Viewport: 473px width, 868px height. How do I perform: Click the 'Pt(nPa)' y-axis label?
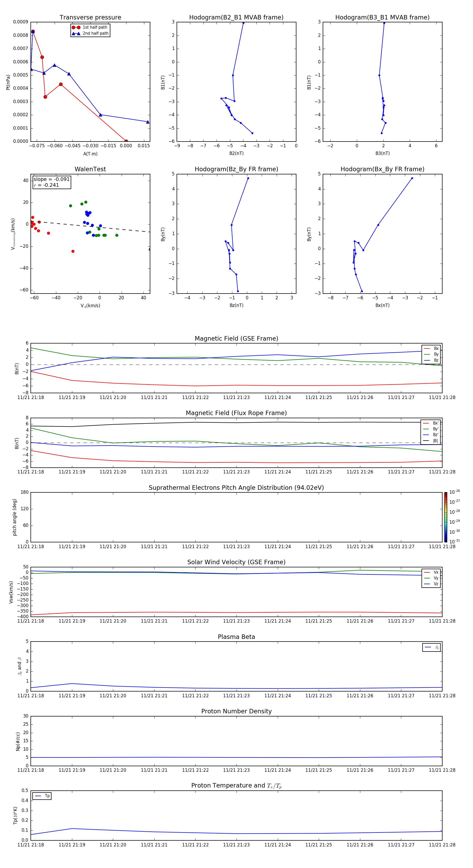(8, 82)
